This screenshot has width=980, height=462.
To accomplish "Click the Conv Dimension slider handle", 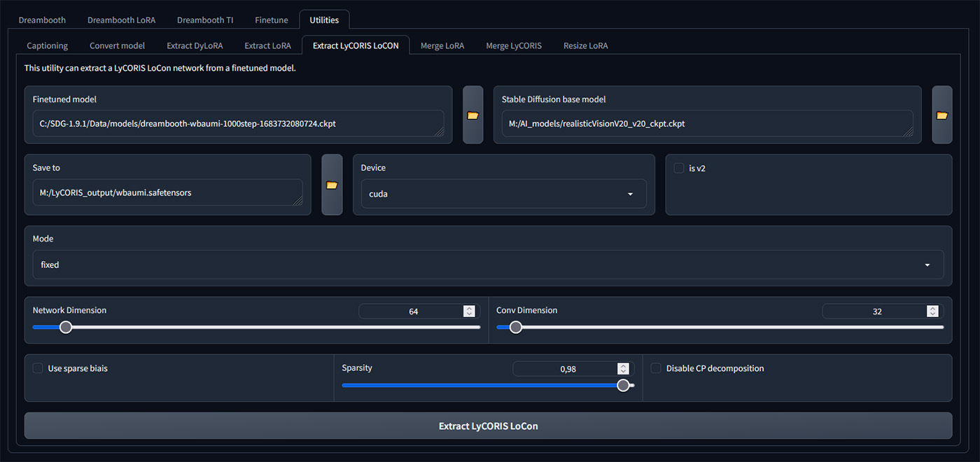I will 516,327.
